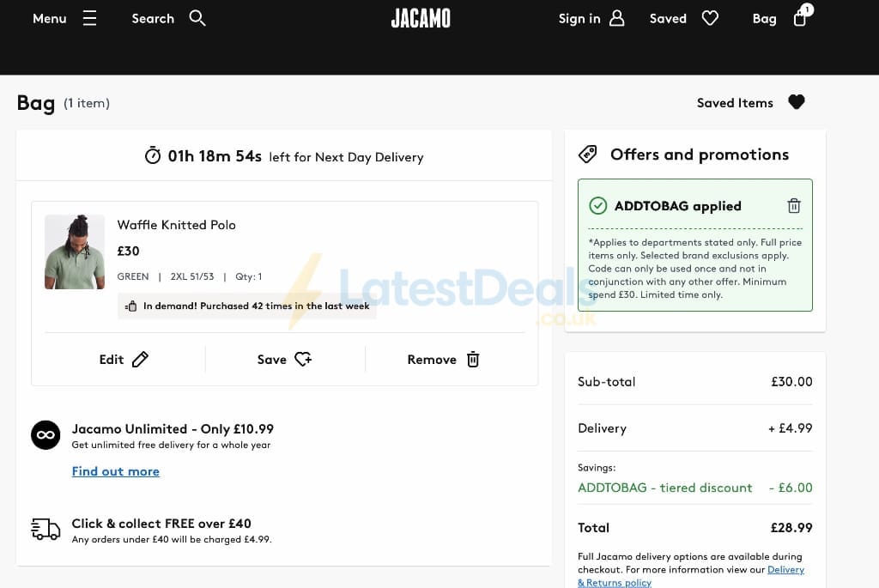Save the item for later
Image resolution: width=879 pixels, height=588 pixels.
284,360
